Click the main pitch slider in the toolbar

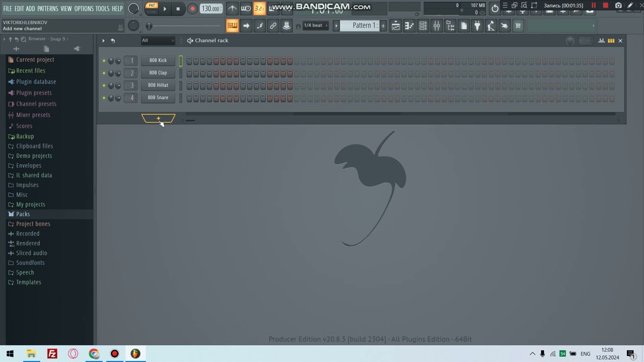[184, 26]
